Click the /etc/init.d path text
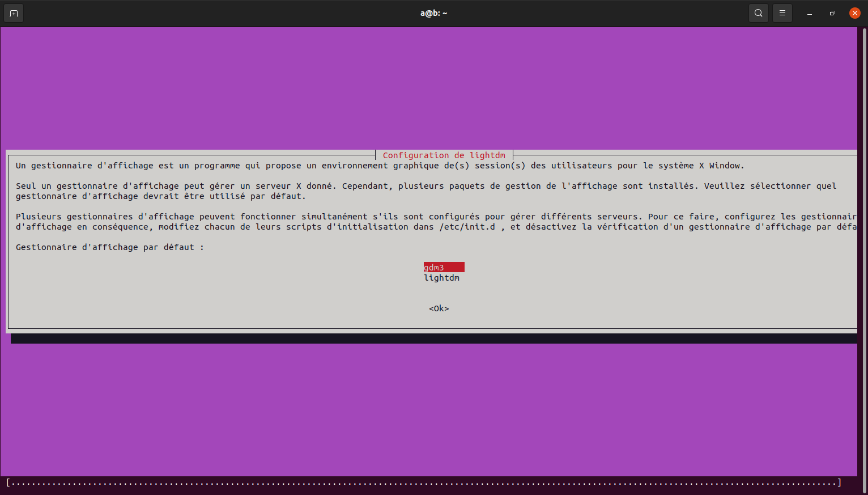 [467, 227]
